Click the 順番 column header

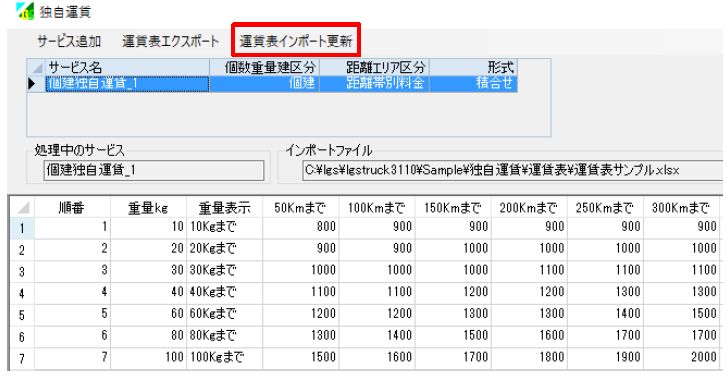click(72, 207)
